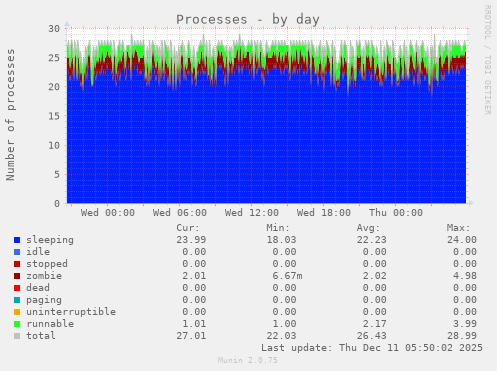Image resolution: width=497 pixels, height=371 pixels.
Task: Click the uninterruptible legend color swatch
Action: pyautogui.click(x=17, y=312)
